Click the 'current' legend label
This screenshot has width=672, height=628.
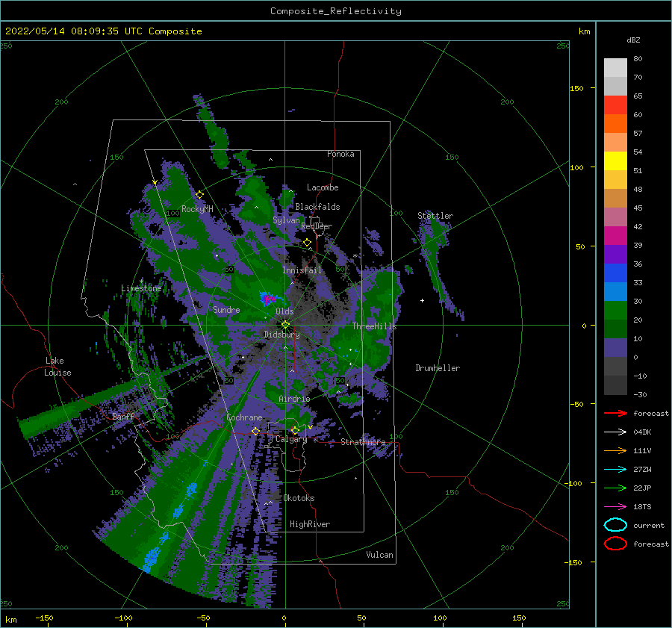pyautogui.click(x=649, y=525)
